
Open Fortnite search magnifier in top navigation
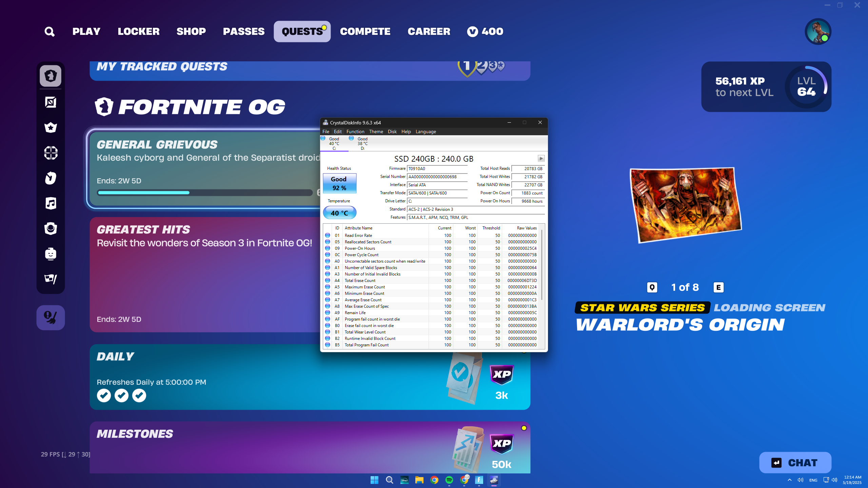point(50,32)
